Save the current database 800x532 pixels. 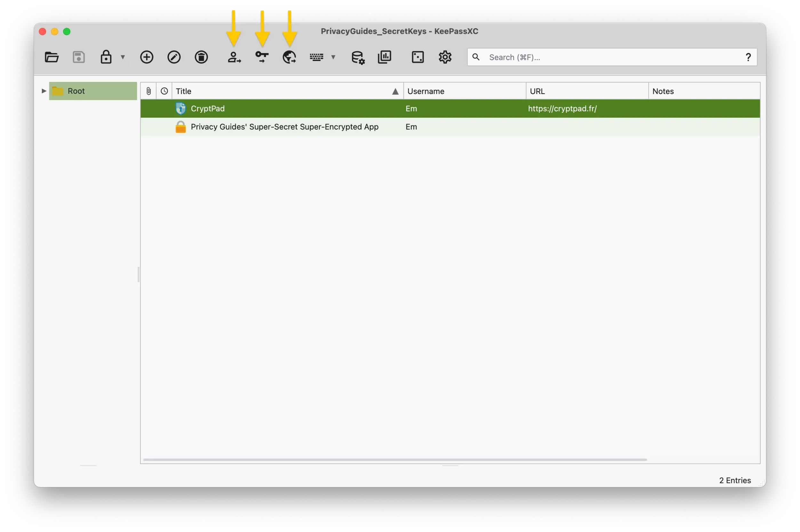[x=78, y=57]
